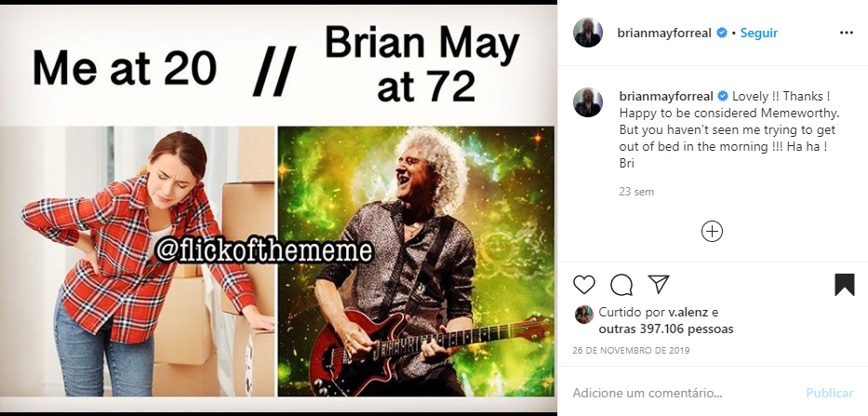Toggle the saved bookmark icon
This screenshot has height=416, width=868.
click(x=845, y=285)
